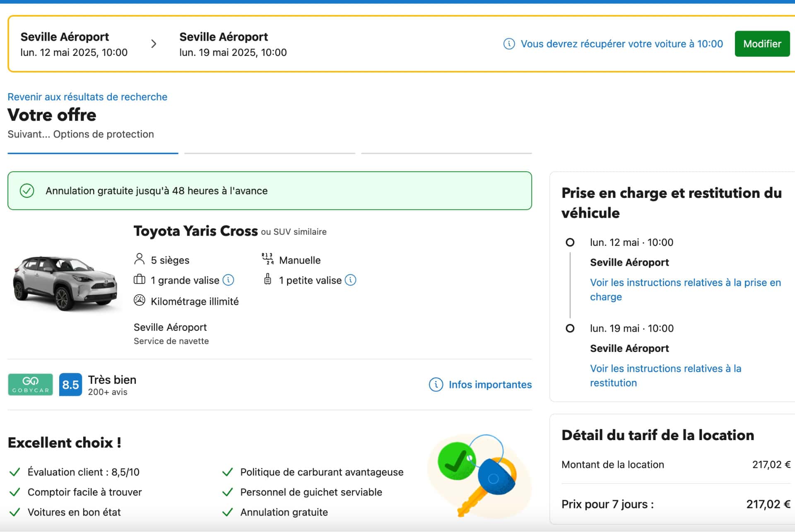Click the checkmark beside Personnel de guichet serviable
Screen dimensions: 795x532
pyautogui.click(x=227, y=492)
